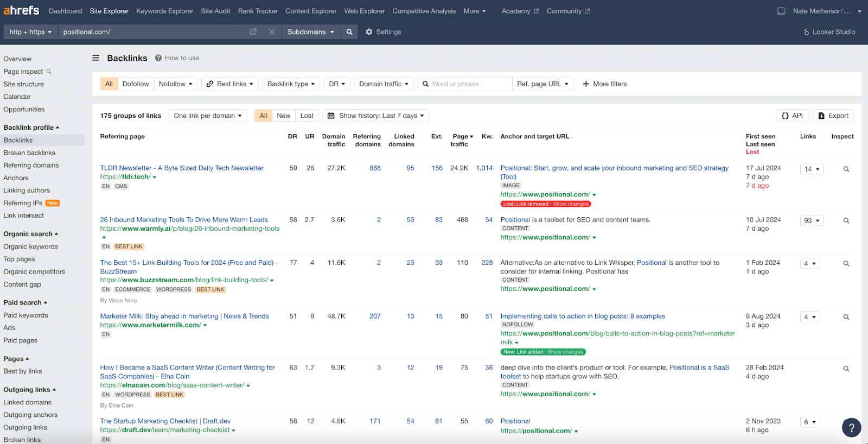Click referring domains count 888
Screen dimensions: 868x444
(x=375, y=168)
